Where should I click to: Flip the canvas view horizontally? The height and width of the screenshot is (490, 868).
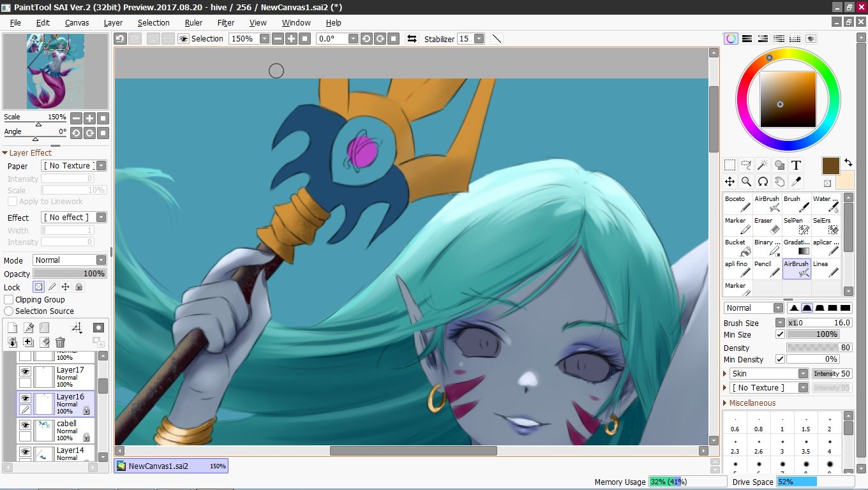pyautogui.click(x=412, y=39)
